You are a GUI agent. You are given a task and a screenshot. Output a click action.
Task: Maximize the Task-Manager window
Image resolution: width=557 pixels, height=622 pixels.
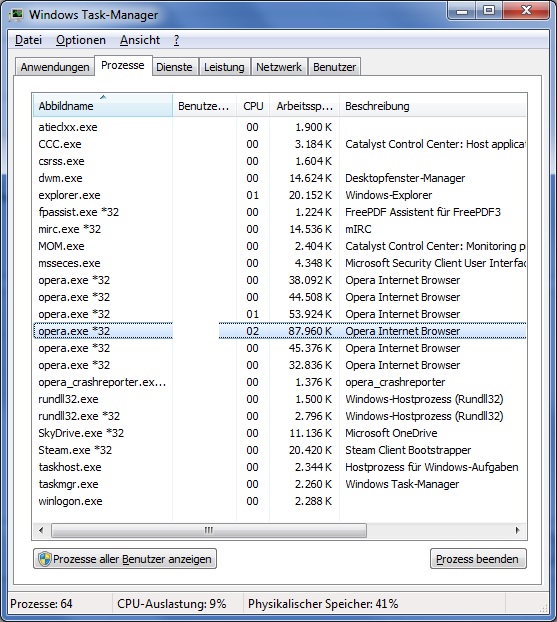click(489, 11)
